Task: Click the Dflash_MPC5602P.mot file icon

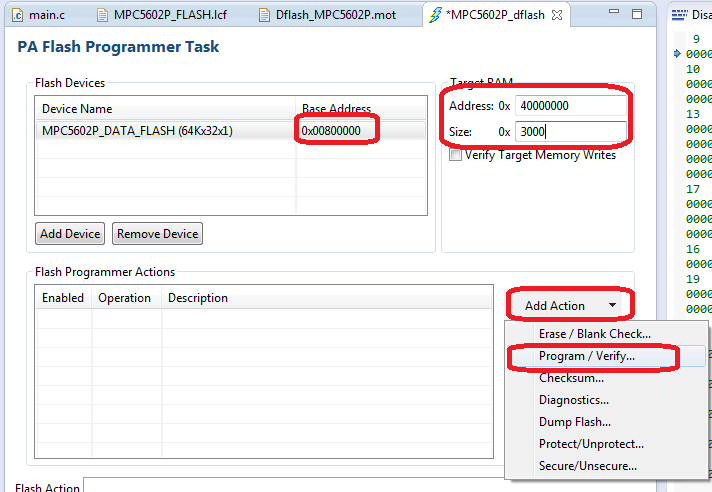Action: pyautogui.click(x=264, y=15)
